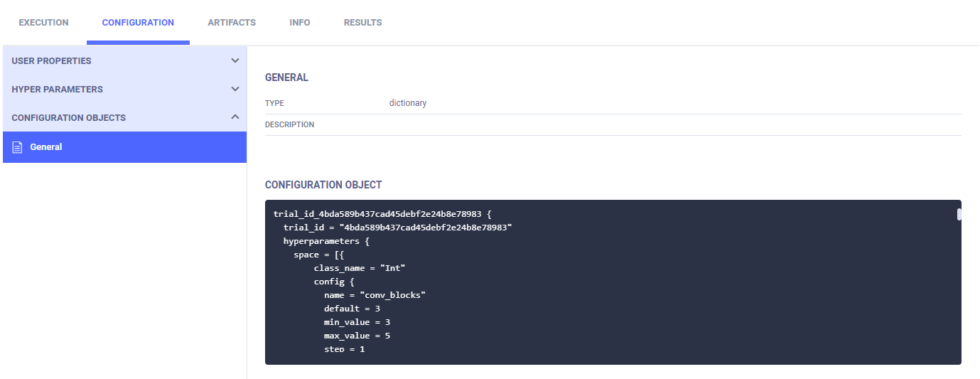Viewport: 980px width, 379px height.
Task: Select the active Configuration tab
Action: tap(138, 23)
